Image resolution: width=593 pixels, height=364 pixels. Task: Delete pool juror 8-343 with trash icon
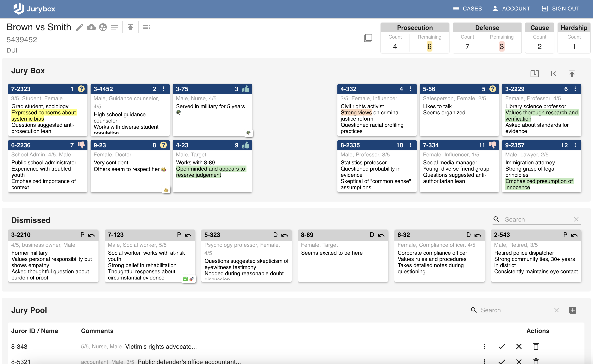(536, 346)
